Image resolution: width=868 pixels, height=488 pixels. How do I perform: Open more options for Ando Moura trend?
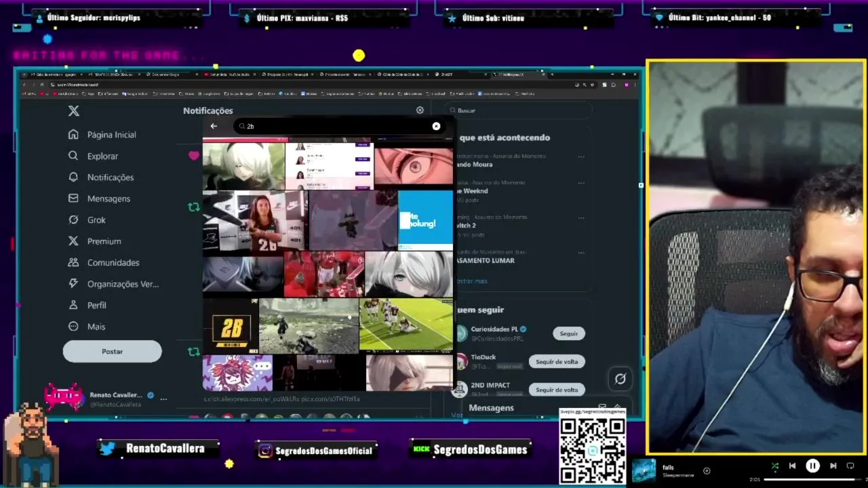(581, 157)
